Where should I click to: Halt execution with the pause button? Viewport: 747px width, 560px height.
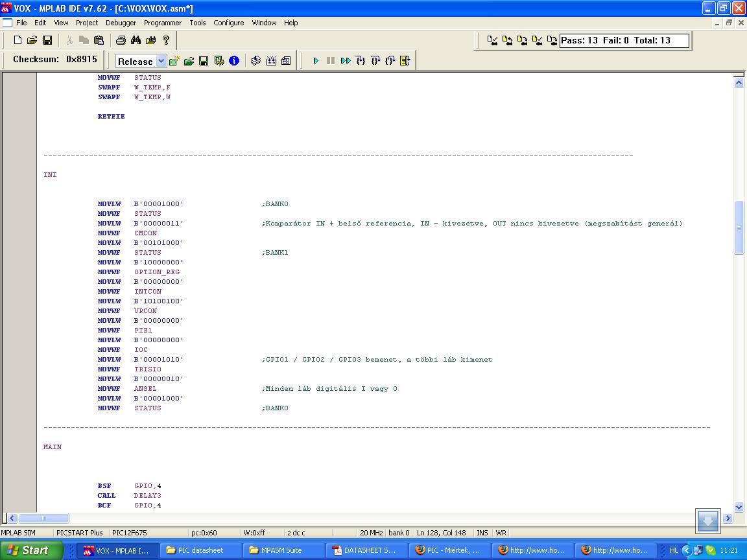pos(331,60)
